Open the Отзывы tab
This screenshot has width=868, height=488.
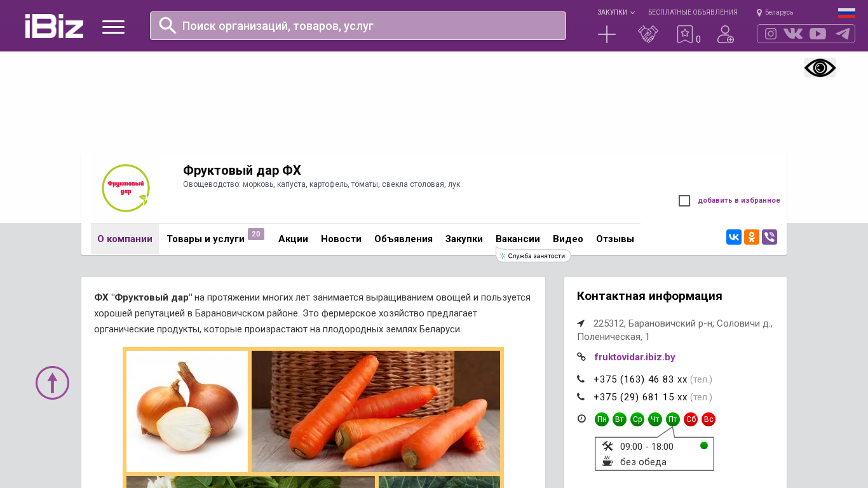[615, 239]
